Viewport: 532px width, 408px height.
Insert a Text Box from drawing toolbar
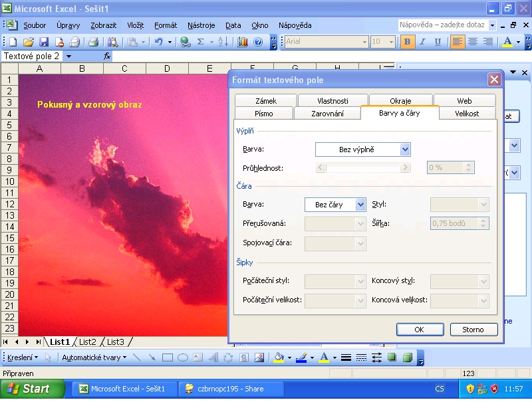pyautogui.click(x=198, y=357)
